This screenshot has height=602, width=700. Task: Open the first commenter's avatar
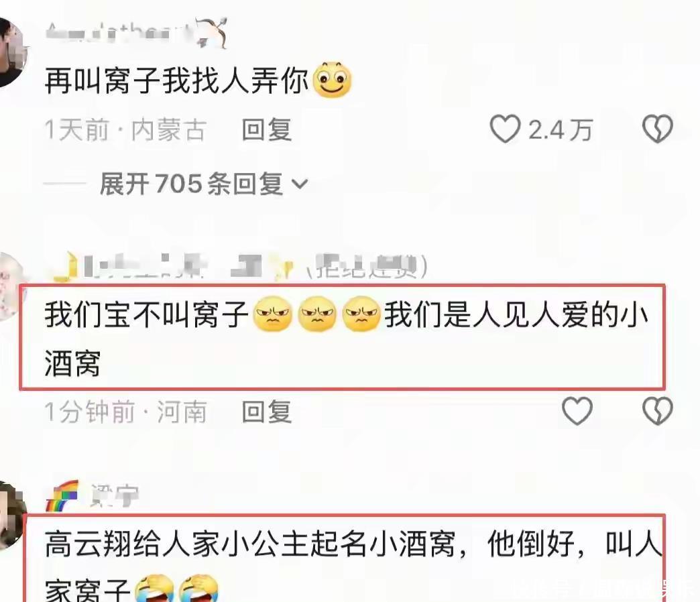click(11, 53)
